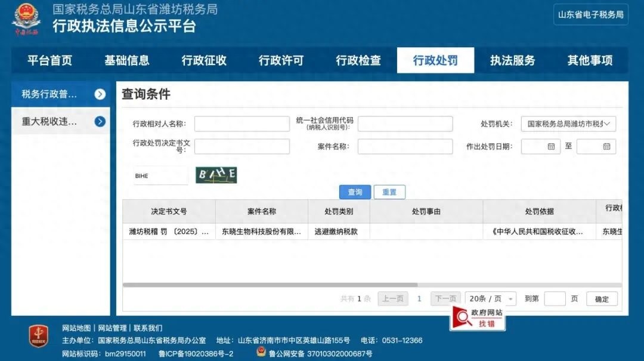The height and width of the screenshot is (361, 644).
Task: Expand the 处罚机关 dropdown
Action: (568, 124)
